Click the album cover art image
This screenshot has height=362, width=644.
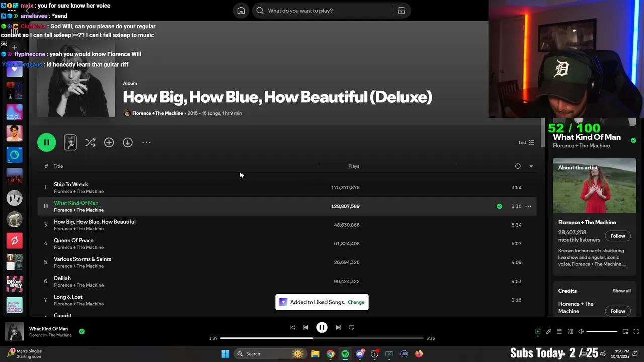coord(76,78)
